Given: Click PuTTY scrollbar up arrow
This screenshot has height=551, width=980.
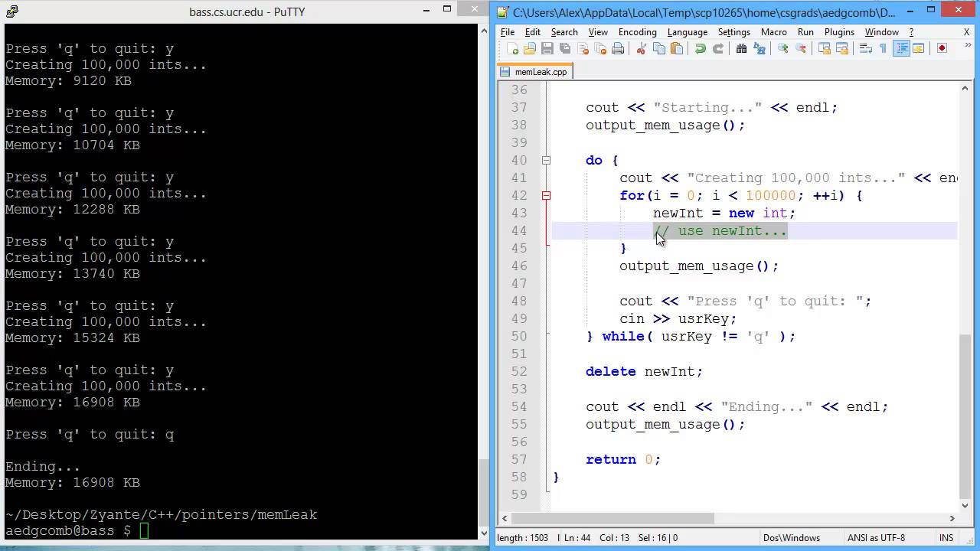Looking at the screenshot, I should coord(484,31).
